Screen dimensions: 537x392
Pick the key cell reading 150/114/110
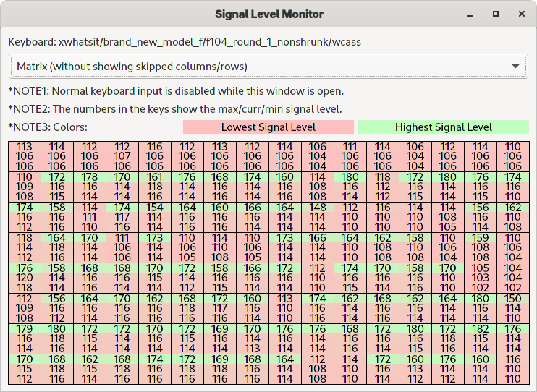(513, 308)
